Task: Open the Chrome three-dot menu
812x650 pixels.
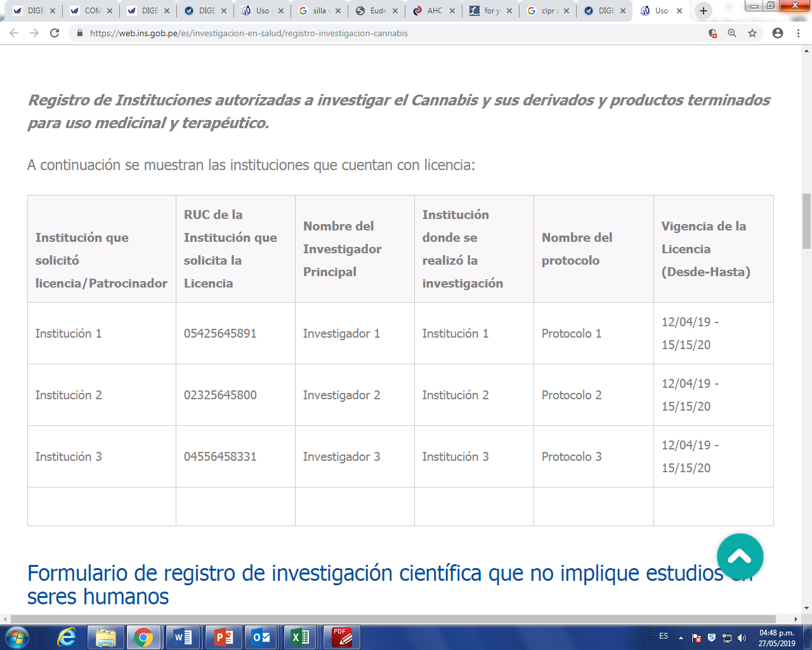Action: pos(798,33)
